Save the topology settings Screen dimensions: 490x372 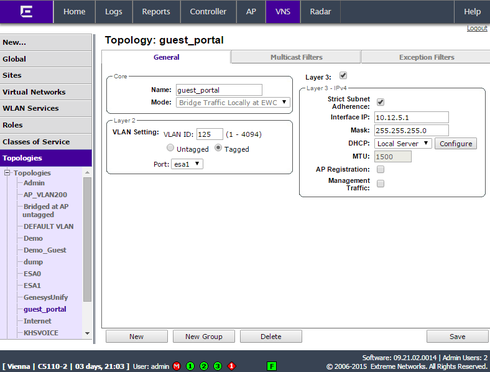[457, 337]
